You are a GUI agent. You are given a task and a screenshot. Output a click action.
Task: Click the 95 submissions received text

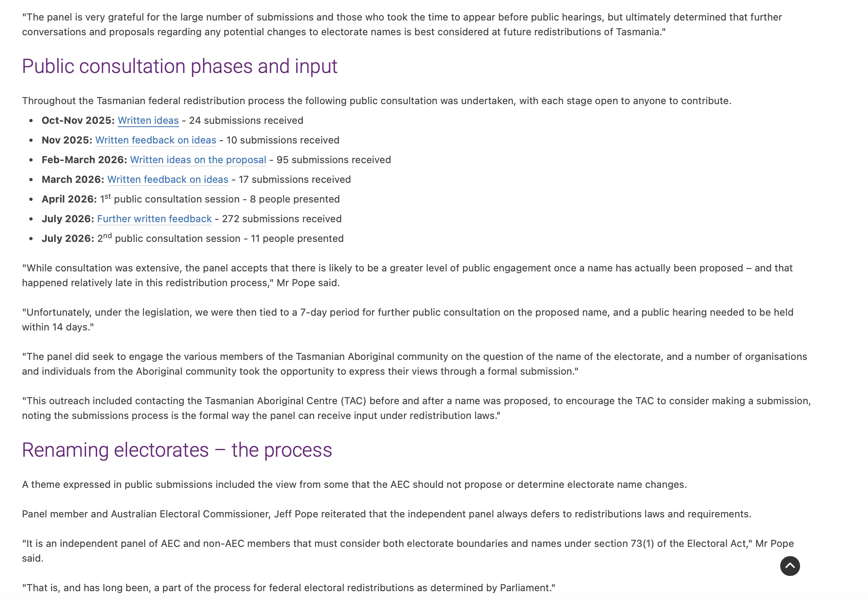tap(334, 160)
